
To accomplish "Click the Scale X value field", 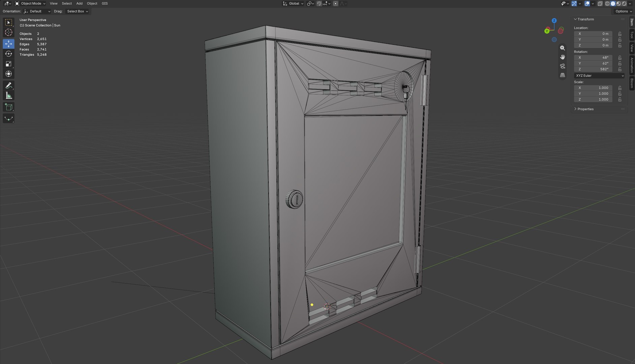I will [x=593, y=88].
